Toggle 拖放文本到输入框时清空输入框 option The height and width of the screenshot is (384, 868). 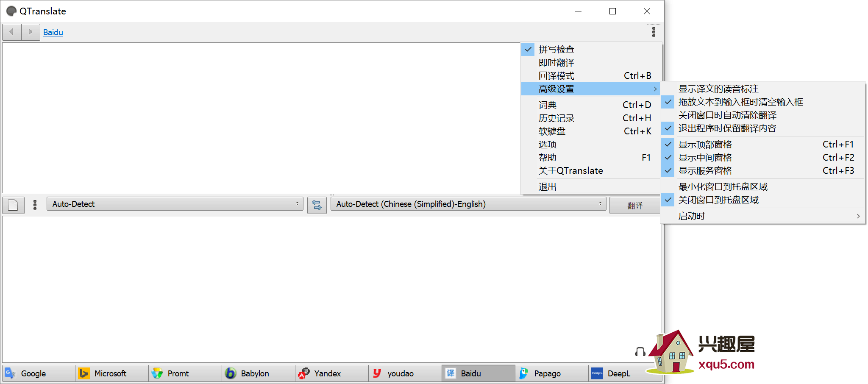pos(763,102)
